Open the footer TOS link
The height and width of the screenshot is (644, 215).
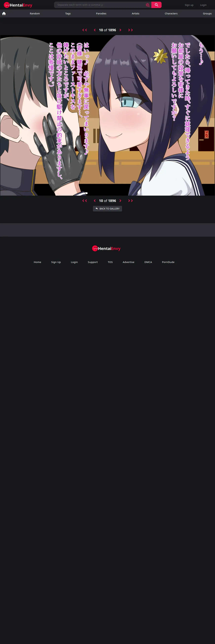click(110, 262)
